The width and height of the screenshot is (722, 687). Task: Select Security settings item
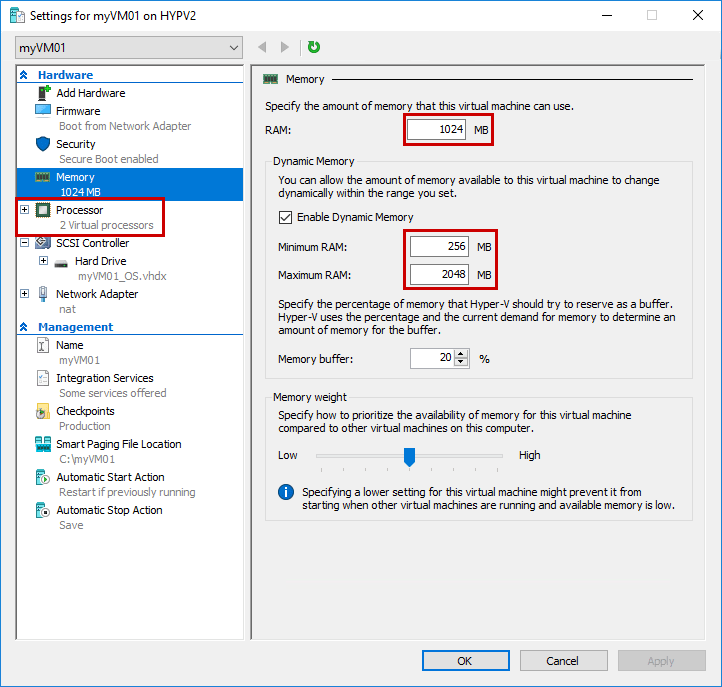point(76,144)
